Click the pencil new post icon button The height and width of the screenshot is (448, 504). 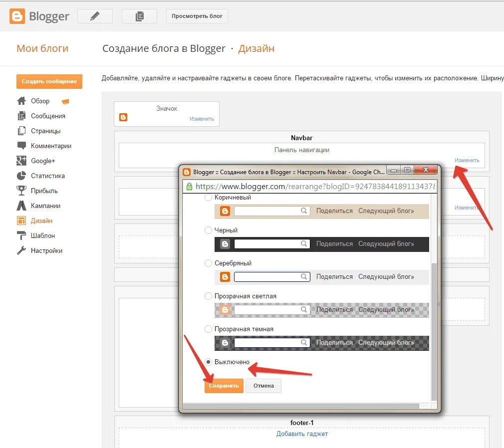pyautogui.click(x=95, y=16)
